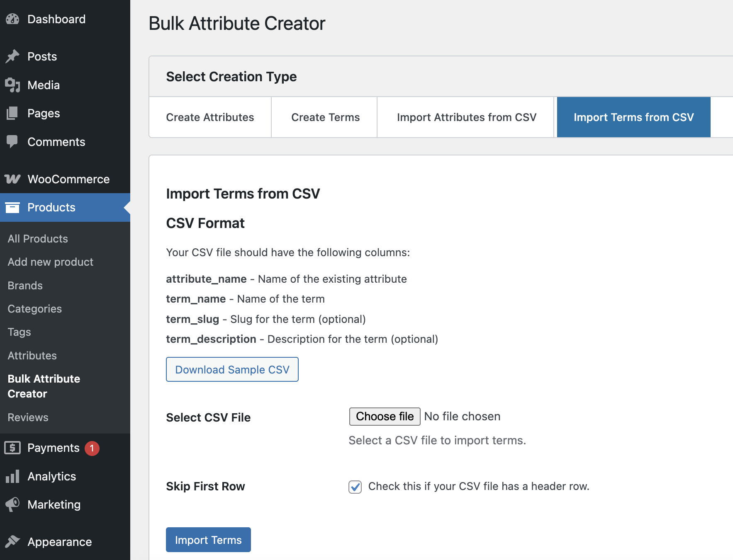Click the Import Terms button
The height and width of the screenshot is (560, 733).
208,540
